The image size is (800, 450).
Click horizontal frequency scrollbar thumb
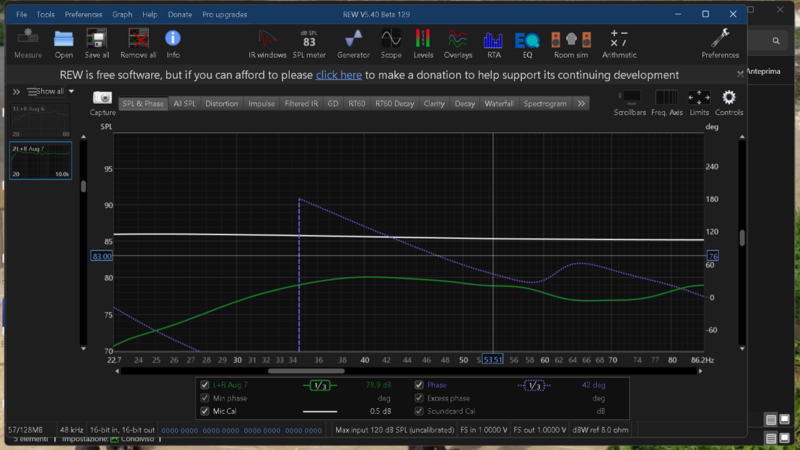pos(306,371)
